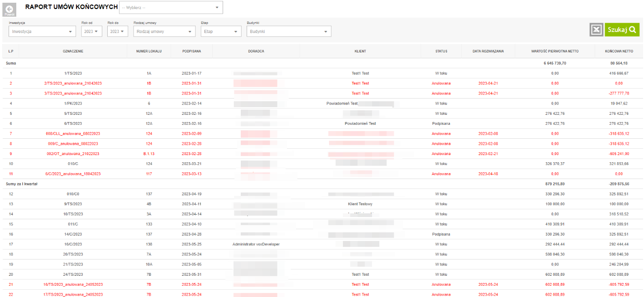644x297 pixels.
Task: Select contract 008/CLL_anulowana_08022023
Action: pyautogui.click(x=73, y=134)
